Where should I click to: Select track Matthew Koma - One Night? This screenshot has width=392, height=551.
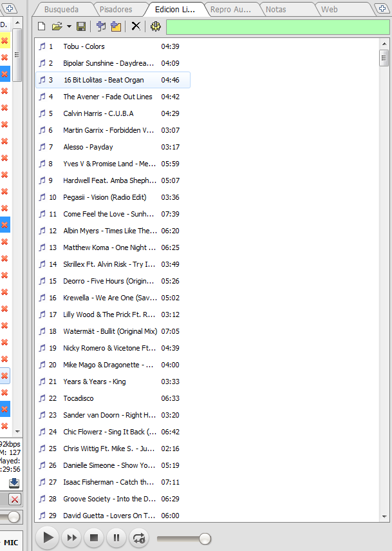[x=113, y=247]
